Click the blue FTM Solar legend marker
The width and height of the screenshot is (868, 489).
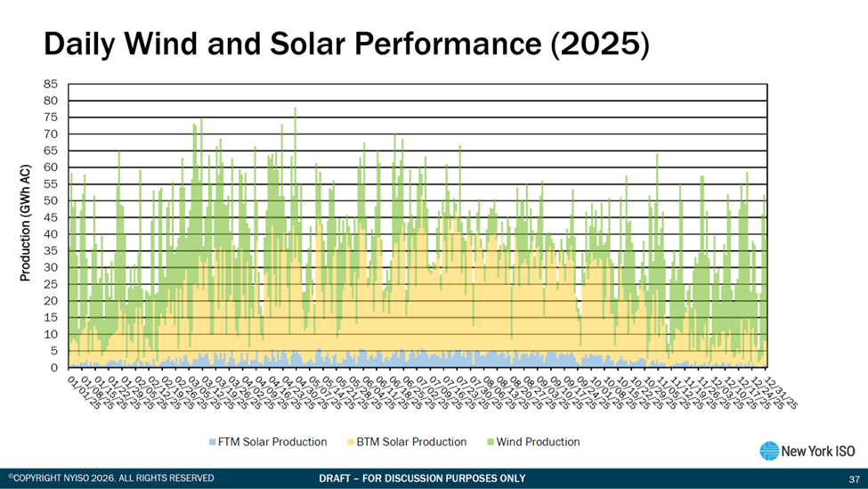click(x=211, y=442)
